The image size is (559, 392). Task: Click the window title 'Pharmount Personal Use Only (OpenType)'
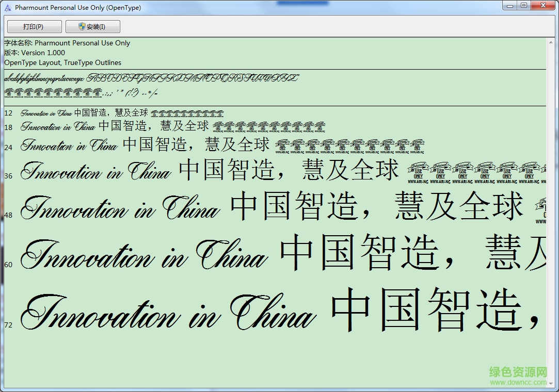click(x=78, y=8)
